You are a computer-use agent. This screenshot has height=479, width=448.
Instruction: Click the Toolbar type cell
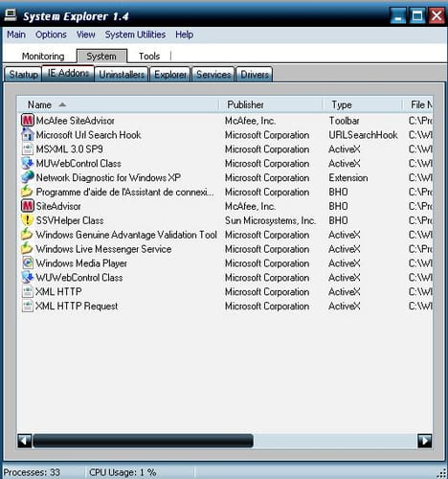(344, 121)
